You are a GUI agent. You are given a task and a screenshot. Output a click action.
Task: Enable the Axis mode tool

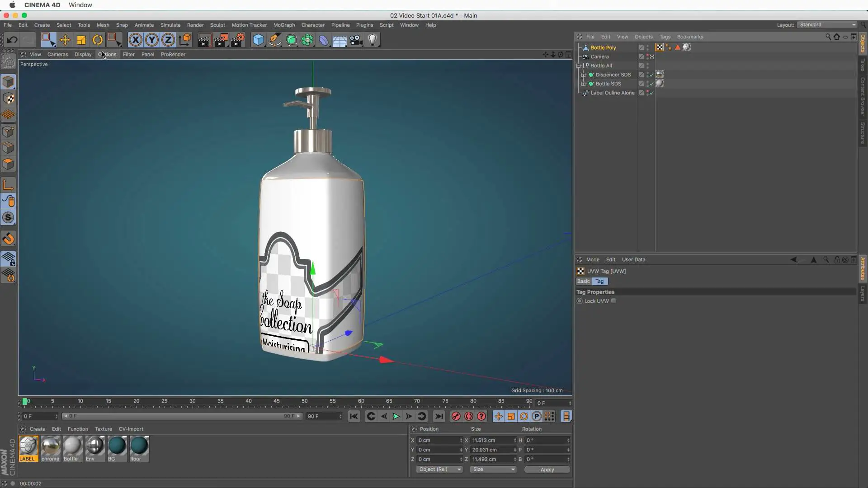8,184
